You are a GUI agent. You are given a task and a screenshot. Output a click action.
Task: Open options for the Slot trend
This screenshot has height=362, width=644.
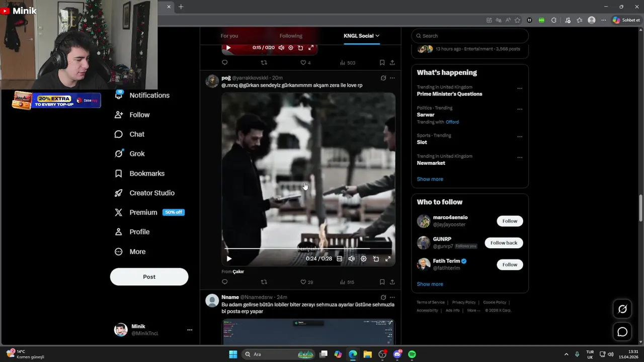(x=520, y=137)
